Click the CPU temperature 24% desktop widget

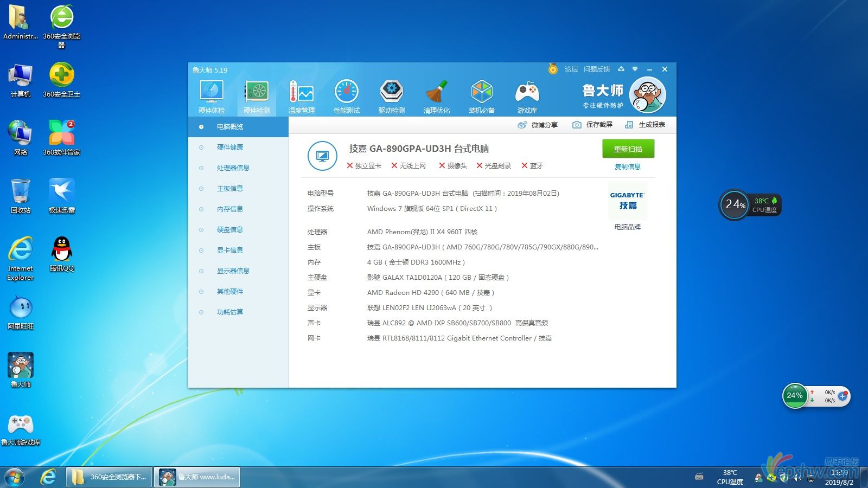click(x=750, y=204)
